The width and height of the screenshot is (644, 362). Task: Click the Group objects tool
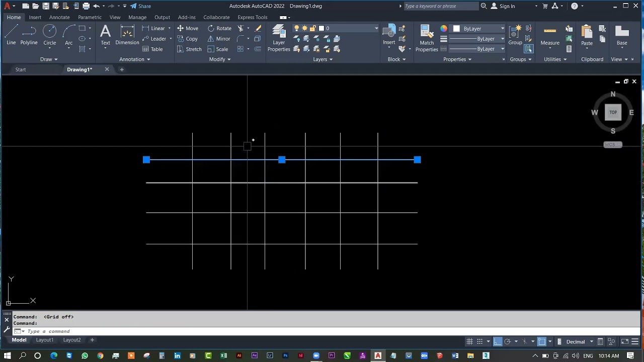point(515,35)
